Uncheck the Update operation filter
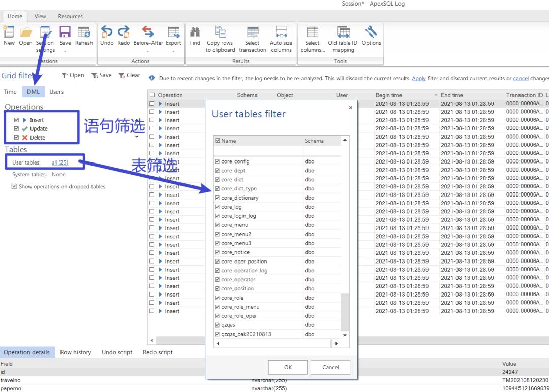Viewport: 549px width, 392px height. point(17,129)
